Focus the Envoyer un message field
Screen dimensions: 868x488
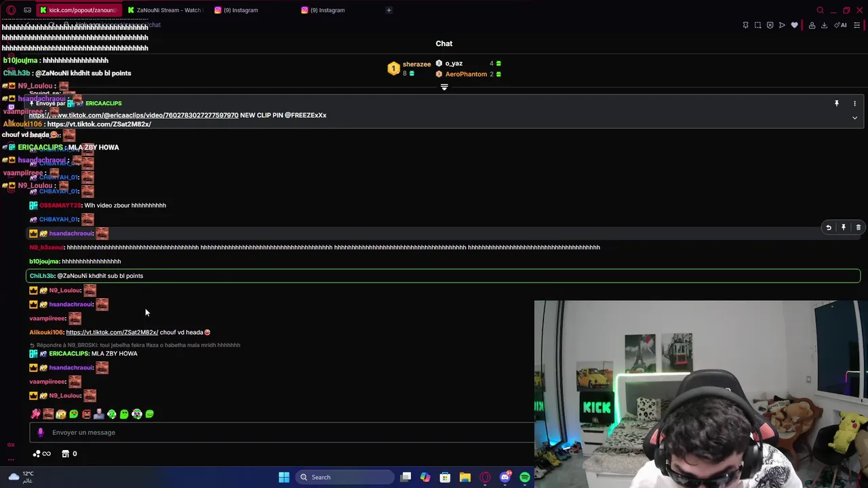(281, 432)
